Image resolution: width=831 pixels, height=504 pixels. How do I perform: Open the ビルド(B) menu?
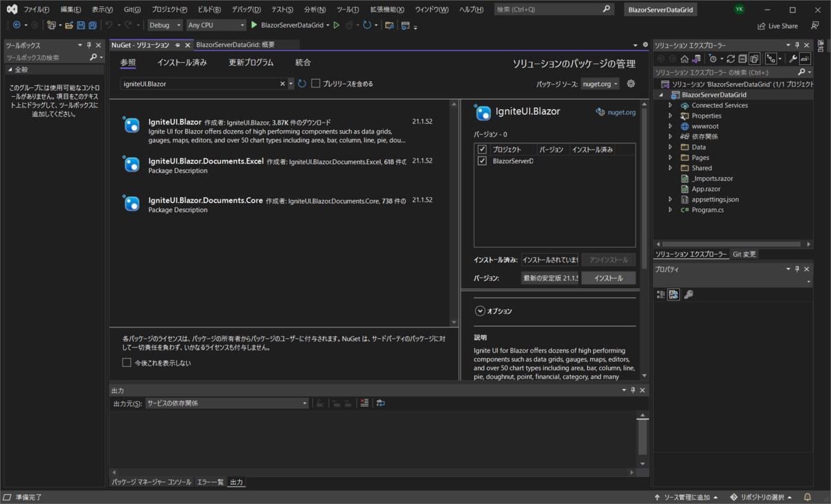pyautogui.click(x=208, y=10)
